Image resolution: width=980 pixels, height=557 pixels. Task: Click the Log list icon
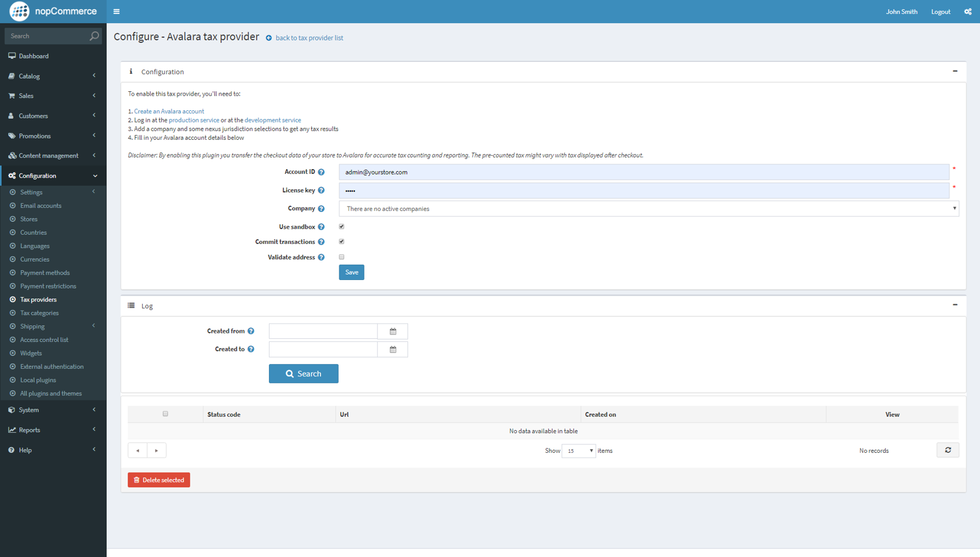coord(131,305)
